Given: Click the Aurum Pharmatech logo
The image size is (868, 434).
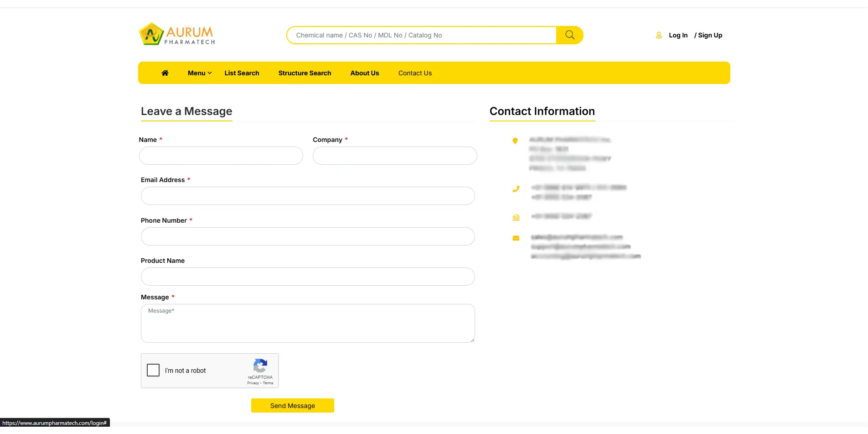Looking at the screenshot, I should (177, 34).
